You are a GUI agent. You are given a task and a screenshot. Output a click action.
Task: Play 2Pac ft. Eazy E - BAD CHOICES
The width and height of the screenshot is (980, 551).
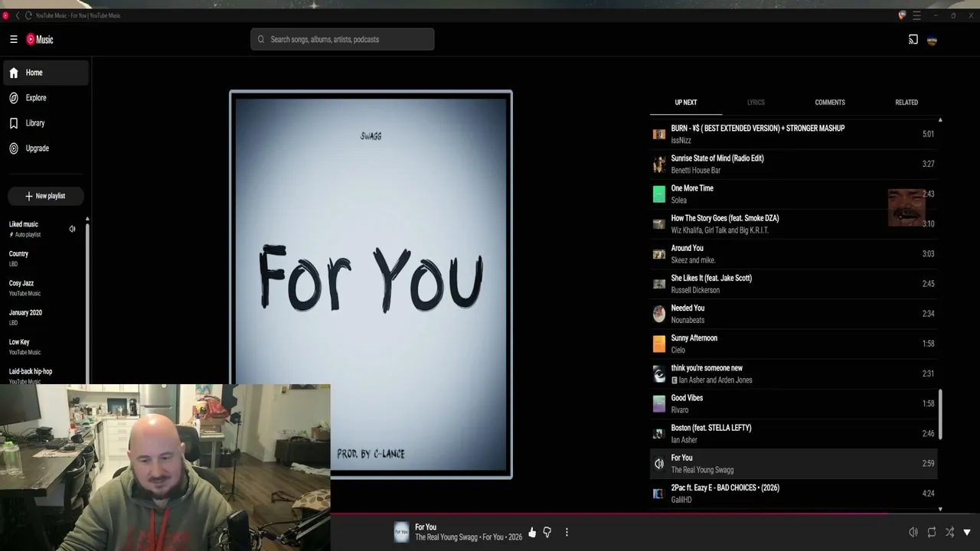pos(793,494)
